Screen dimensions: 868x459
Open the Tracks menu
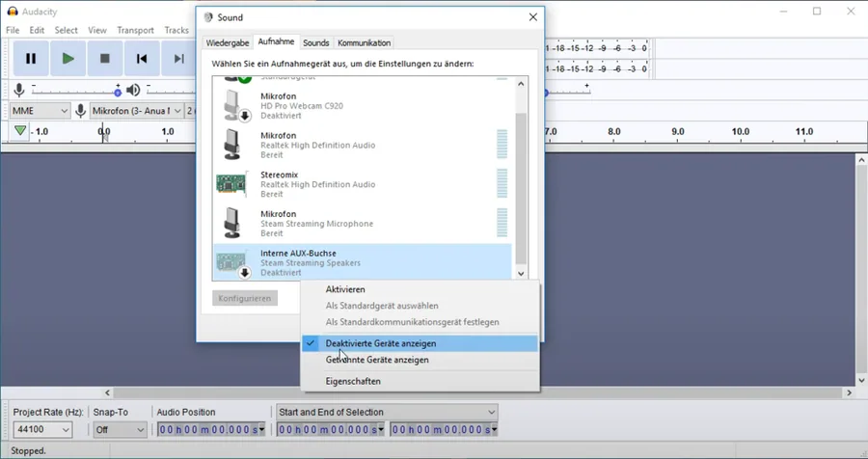coord(176,30)
